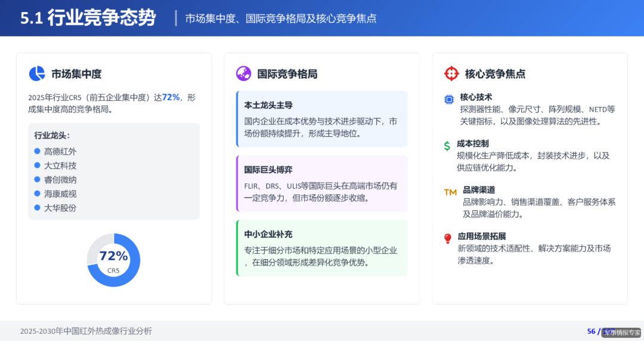Click the green dollar icon for 成本控制

(x=447, y=144)
